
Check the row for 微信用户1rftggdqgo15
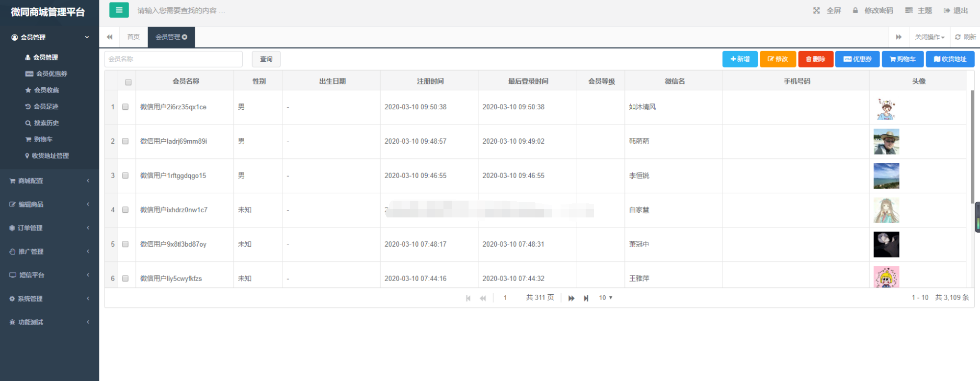(x=126, y=176)
